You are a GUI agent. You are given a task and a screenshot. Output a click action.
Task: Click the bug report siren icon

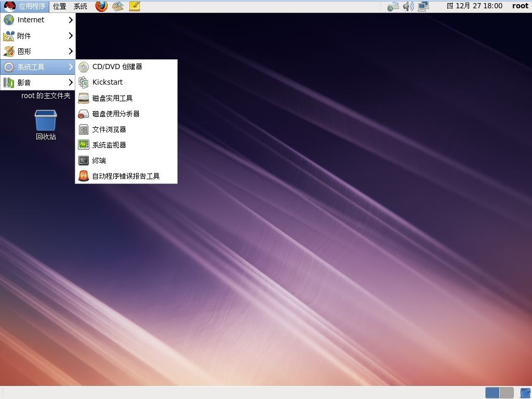(84, 176)
